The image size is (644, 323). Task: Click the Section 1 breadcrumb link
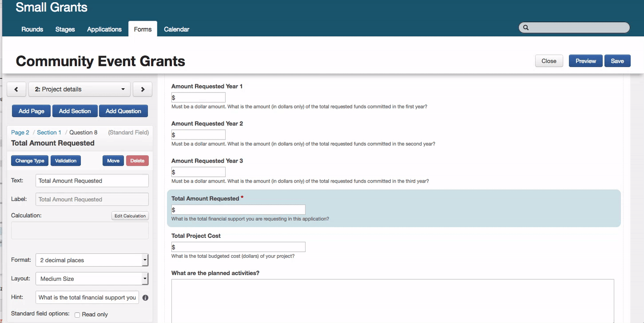click(49, 132)
